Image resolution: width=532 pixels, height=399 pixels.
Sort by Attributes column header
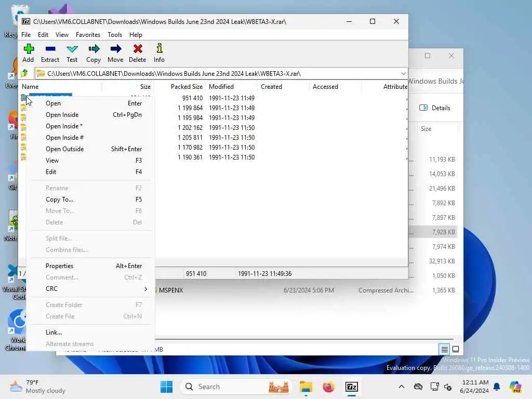click(x=384, y=87)
